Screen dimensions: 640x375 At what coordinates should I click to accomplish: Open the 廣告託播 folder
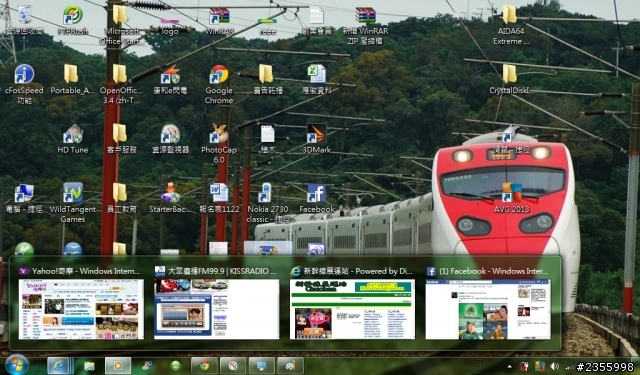pos(266,74)
